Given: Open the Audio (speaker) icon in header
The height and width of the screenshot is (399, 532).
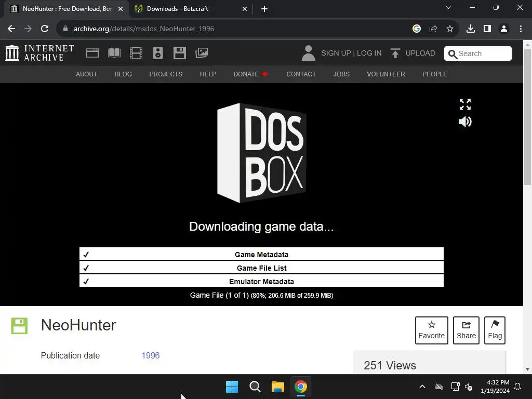Looking at the screenshot, I should coord(158,53).
